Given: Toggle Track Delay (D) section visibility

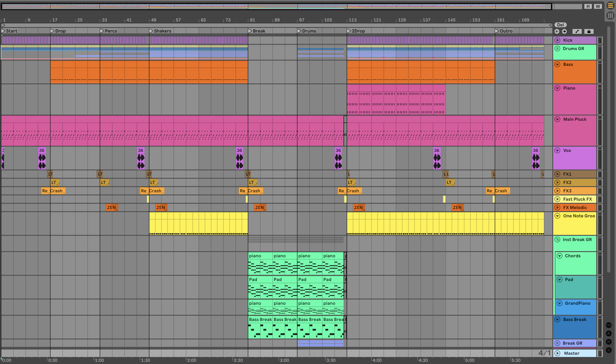Looking at the screenshot, I should click(x=609, y=350).
